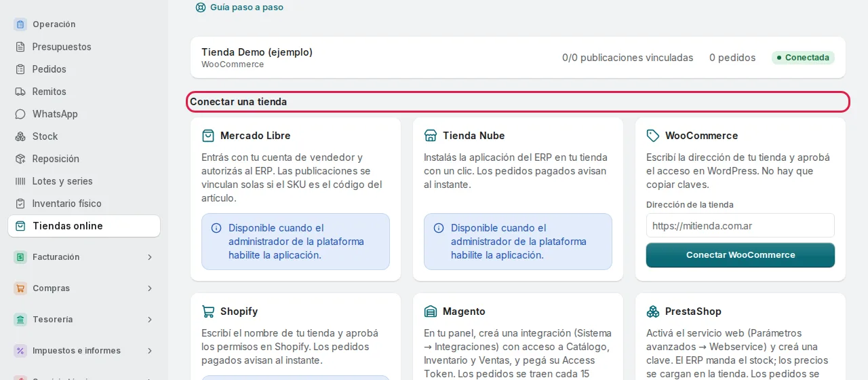Click the Impuestos e informes percent icon
The height and width of the screenshot is (380, 868).
click(20, 351)
